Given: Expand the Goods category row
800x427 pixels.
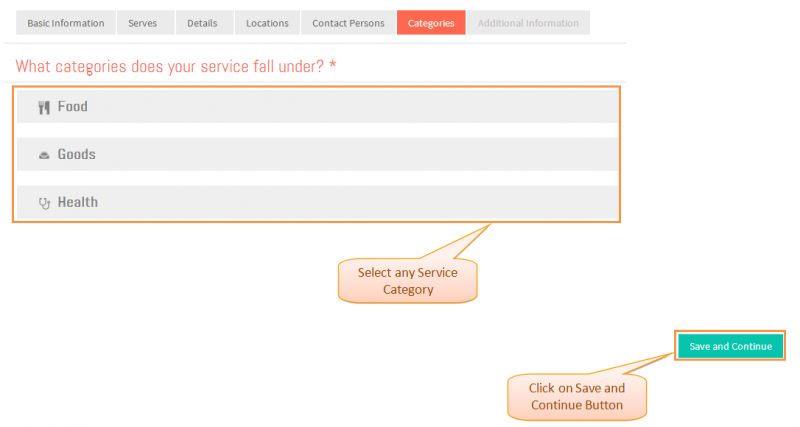Looking at the screenshot, I should [317, 154].
